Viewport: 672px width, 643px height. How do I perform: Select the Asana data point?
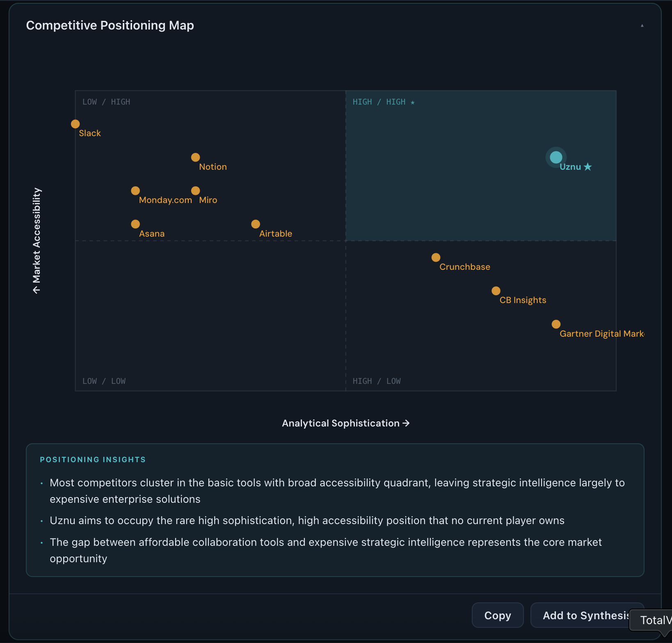click(135, 224)
